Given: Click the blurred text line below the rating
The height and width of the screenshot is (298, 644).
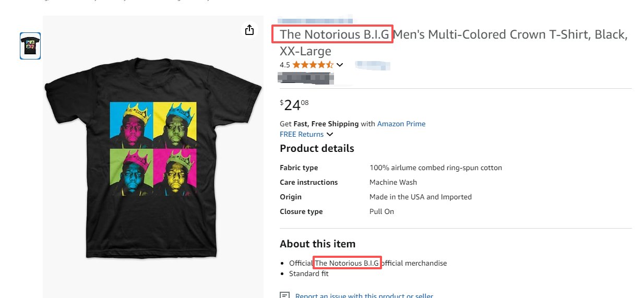Looking at the screenshot, I should coord(306,78).
